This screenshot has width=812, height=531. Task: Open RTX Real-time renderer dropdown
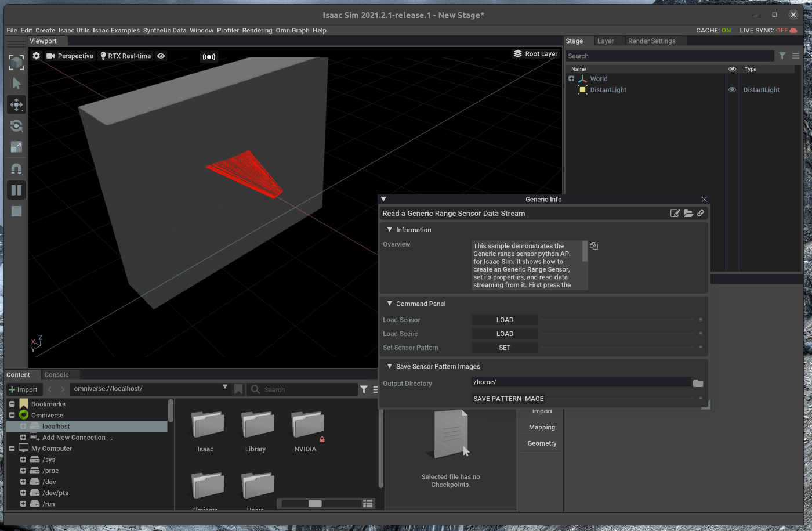125,56
